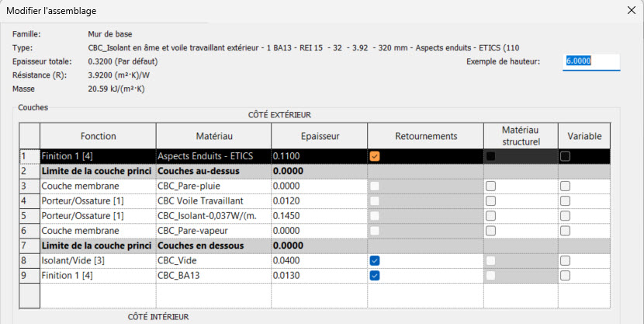
Task: Toggle Retournements checkbox for Aspects Enduits row
Action: click(x=376, y=156)
